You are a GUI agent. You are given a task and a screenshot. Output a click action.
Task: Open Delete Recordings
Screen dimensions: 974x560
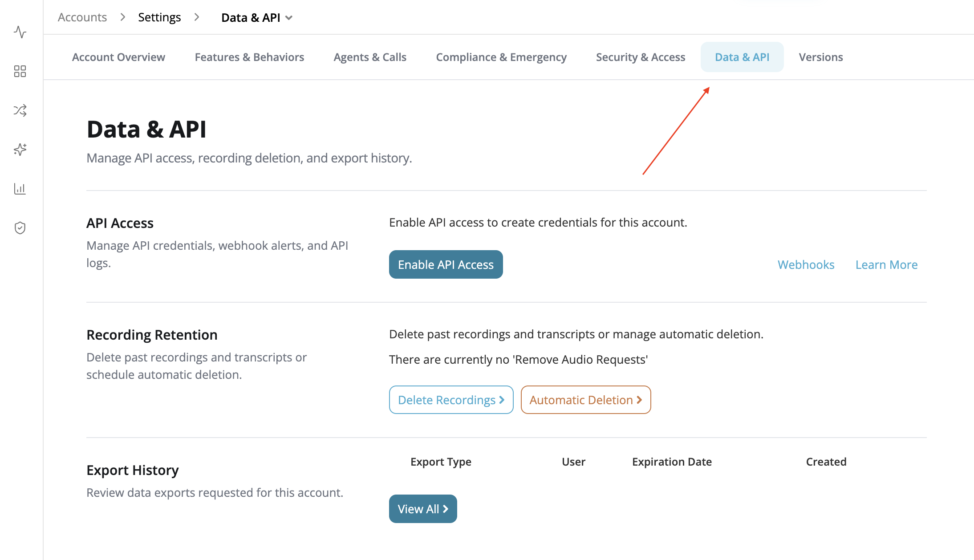451,400
